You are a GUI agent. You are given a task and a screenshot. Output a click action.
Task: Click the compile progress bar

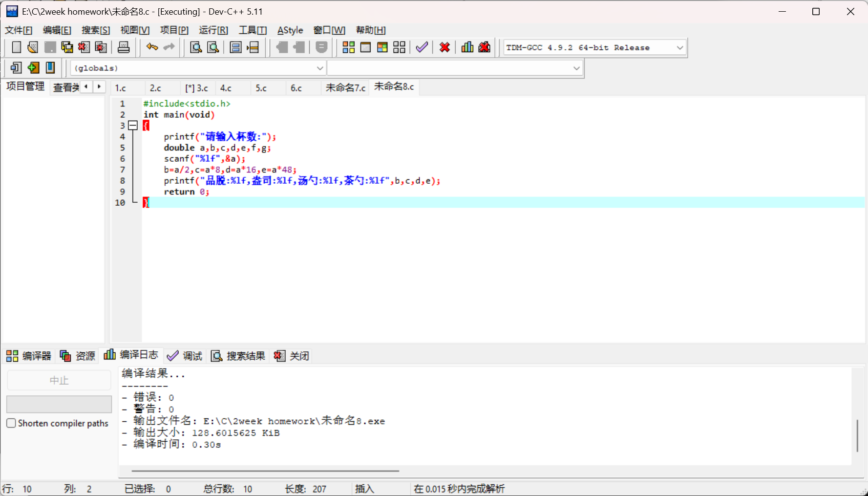[x=59, y=404]
